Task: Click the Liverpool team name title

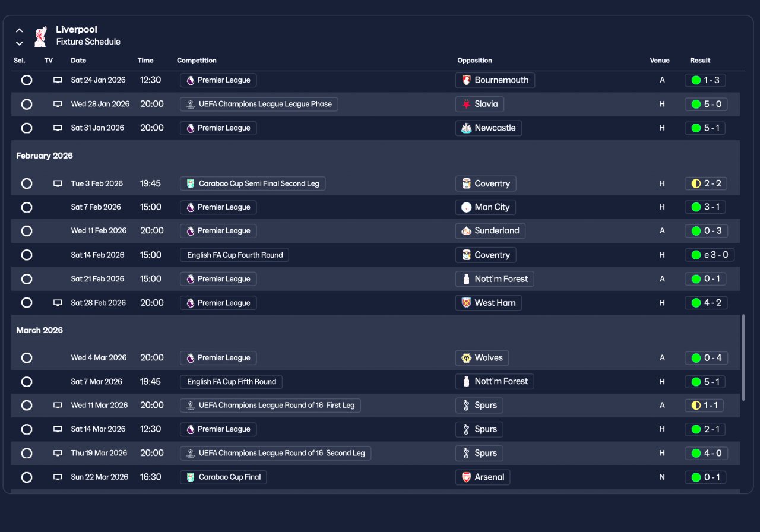Action: (77, 30)
